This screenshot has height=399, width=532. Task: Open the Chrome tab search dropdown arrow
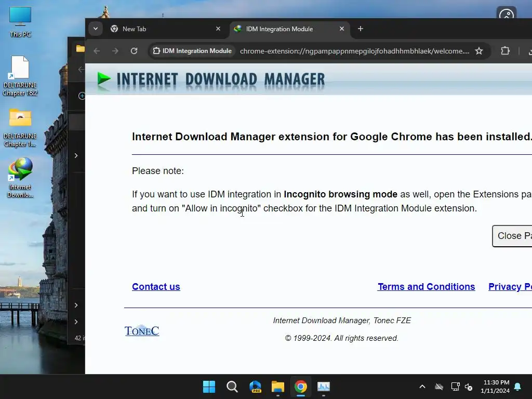tap(96, 29)
